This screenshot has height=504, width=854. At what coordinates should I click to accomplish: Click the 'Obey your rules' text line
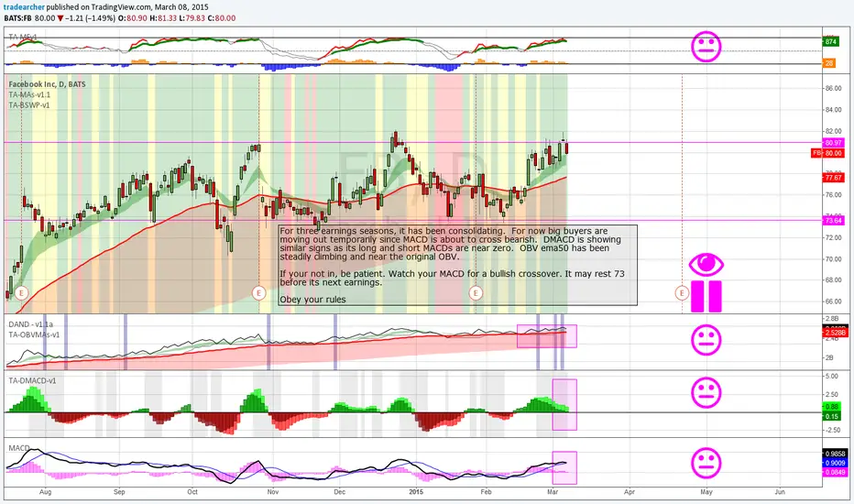(312, 299)
